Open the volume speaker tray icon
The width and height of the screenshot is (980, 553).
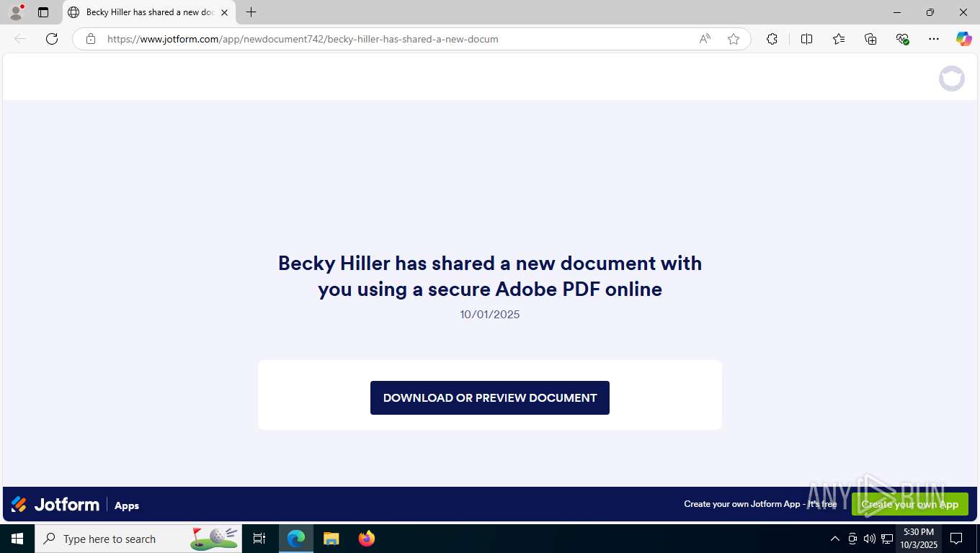tap(870, 539)
